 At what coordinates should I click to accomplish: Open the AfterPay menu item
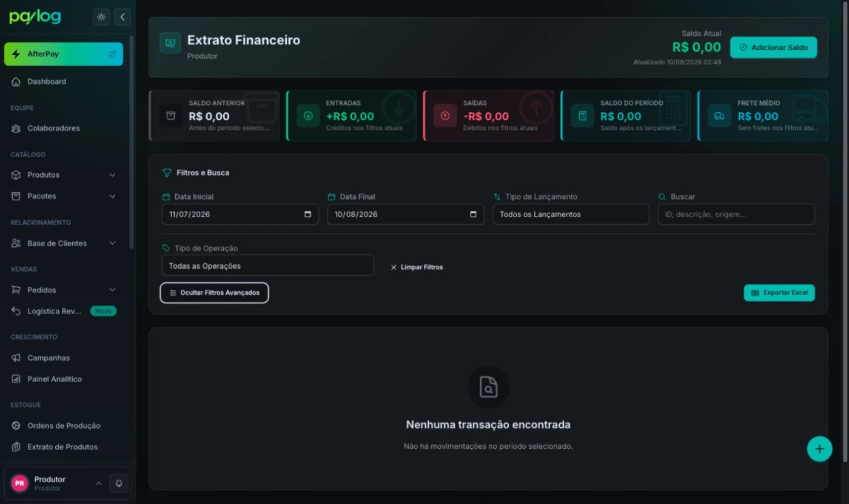point(64,54)
